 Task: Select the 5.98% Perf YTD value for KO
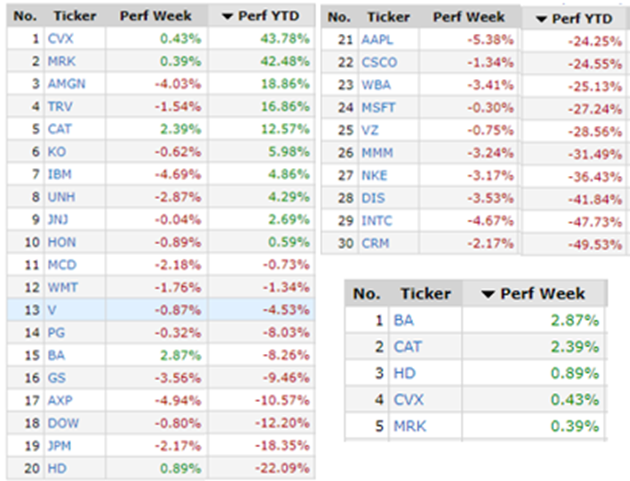click(x=289, y=151)
